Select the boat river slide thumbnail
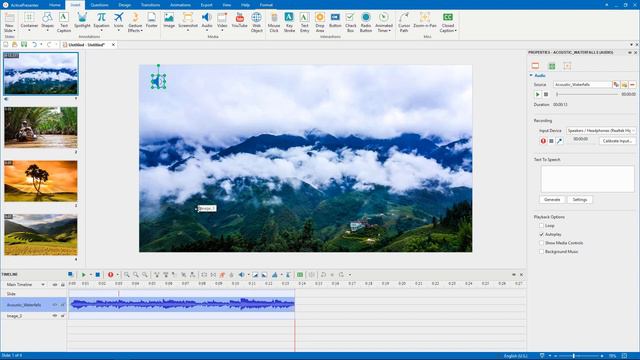 [41, 127]
